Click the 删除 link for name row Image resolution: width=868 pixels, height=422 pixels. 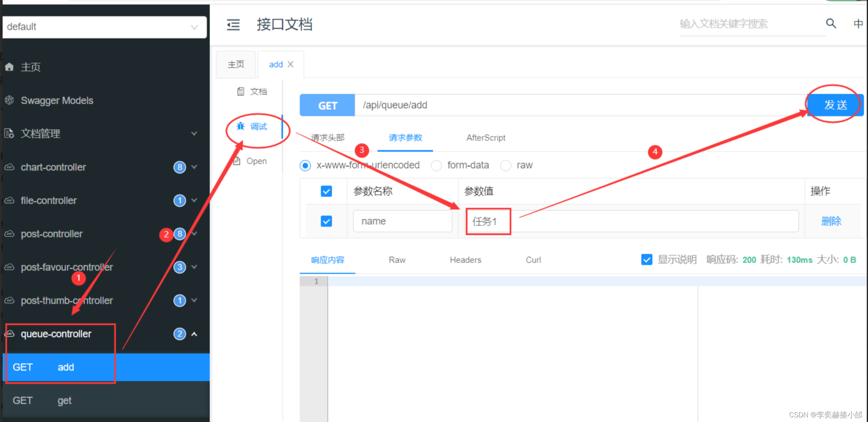[x=831, y=221]
